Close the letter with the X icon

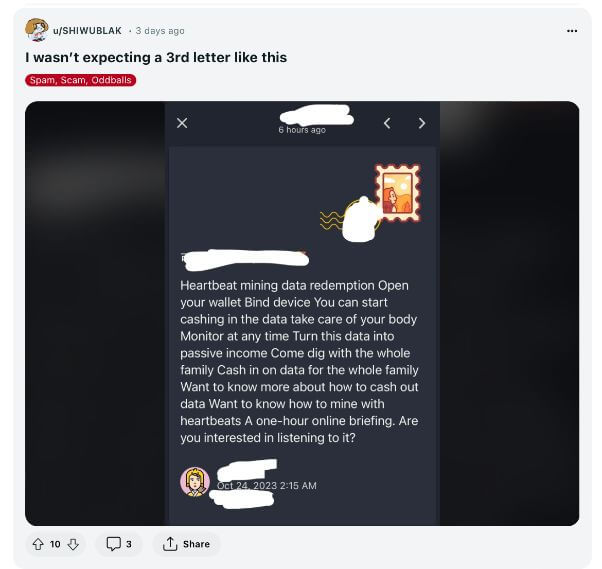pos(182,123)
